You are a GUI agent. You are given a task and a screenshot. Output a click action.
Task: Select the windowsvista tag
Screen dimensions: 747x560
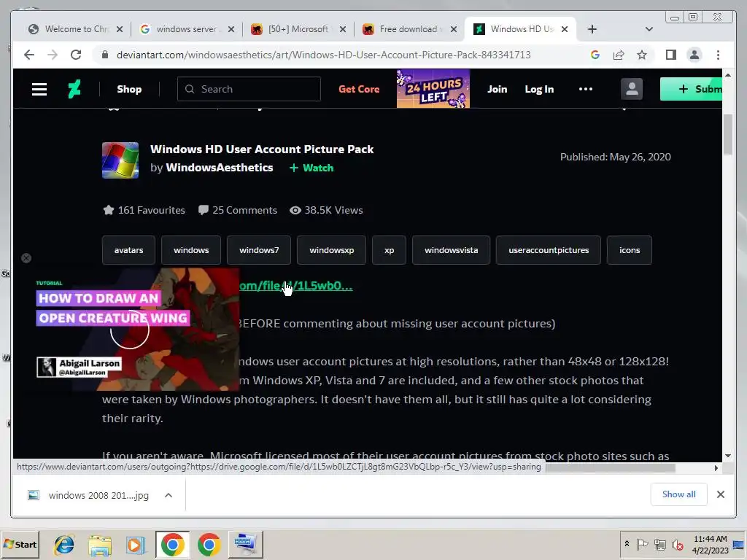pos(451,250)
